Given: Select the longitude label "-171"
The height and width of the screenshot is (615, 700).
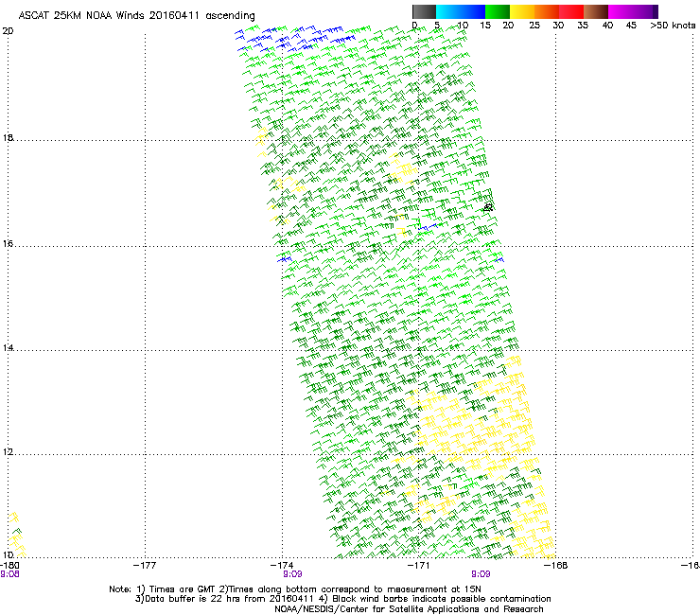Looking at the screenshot, I should point(419,566).
